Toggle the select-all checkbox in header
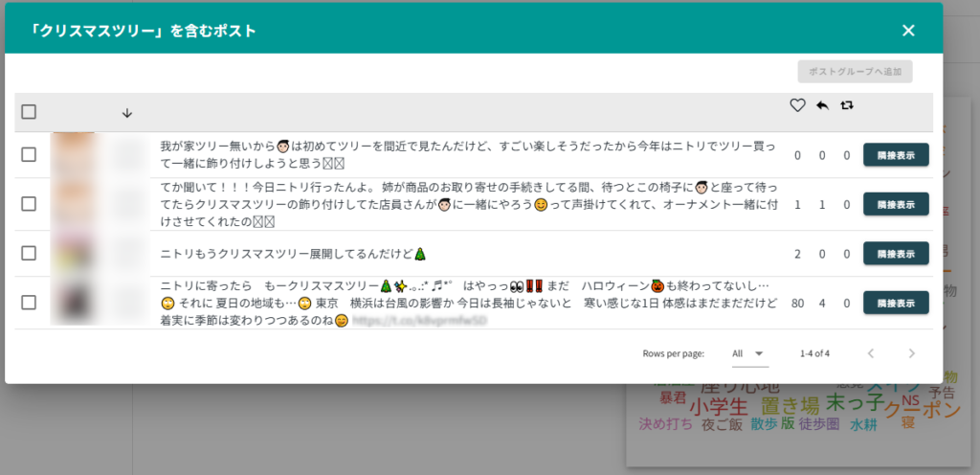The width and height of the screenshot is (980, 475). [x=29, y=112]
